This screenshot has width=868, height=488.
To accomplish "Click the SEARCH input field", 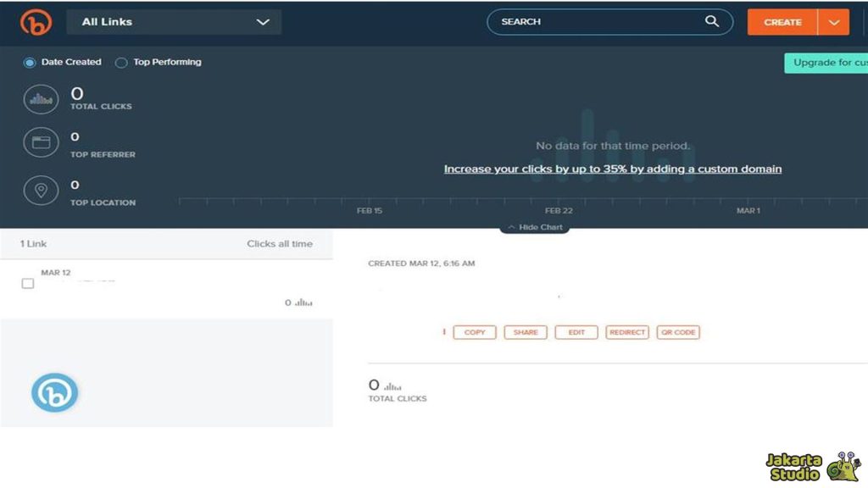I will click(593, 21).
